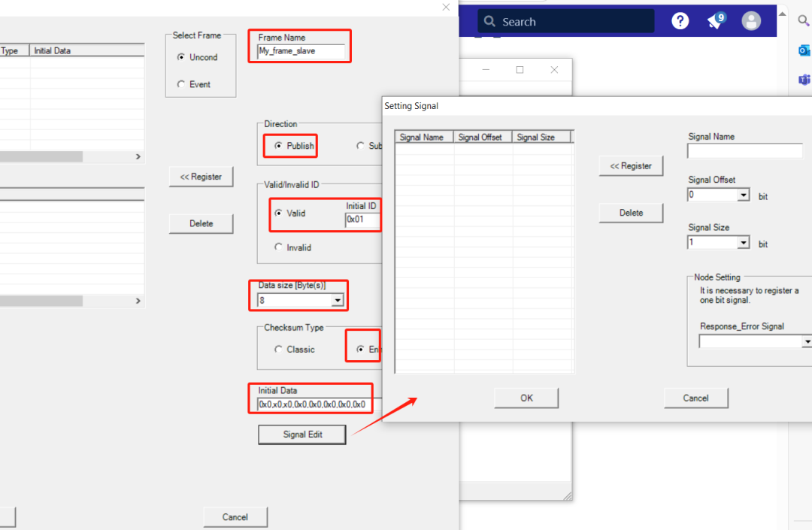Open the Data size dropdown
Screen dimensions: 812x530
(x=338, y=300)
